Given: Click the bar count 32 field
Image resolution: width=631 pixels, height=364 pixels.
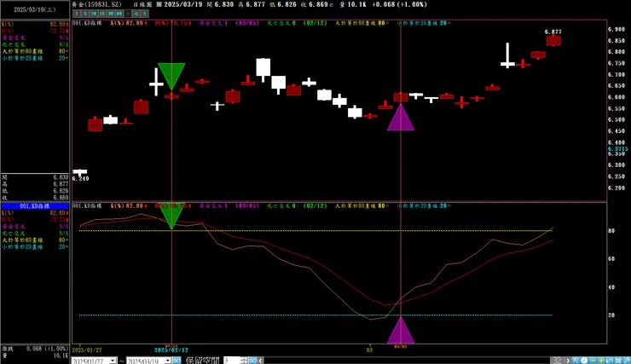Looking at the screenshot, I should [557, 361].
